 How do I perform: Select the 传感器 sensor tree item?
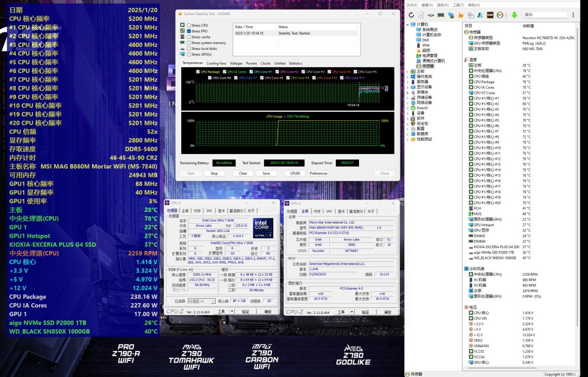tap(425, 66)
